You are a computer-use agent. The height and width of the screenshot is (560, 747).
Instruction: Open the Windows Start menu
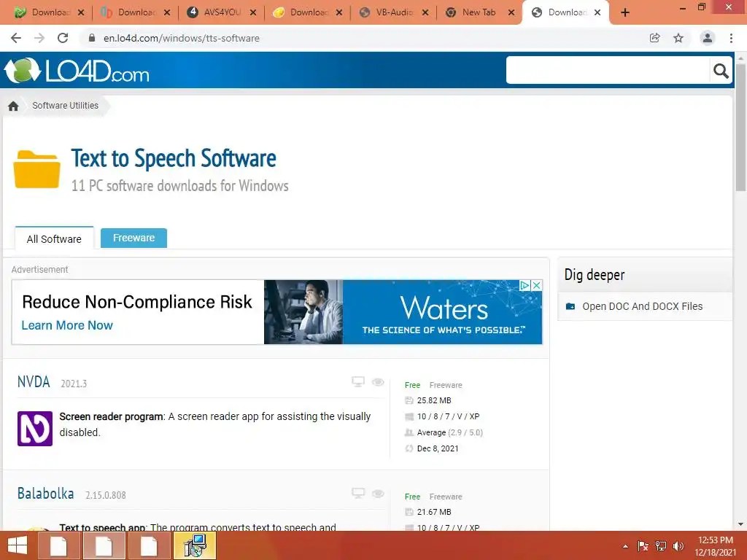point(18,545)
